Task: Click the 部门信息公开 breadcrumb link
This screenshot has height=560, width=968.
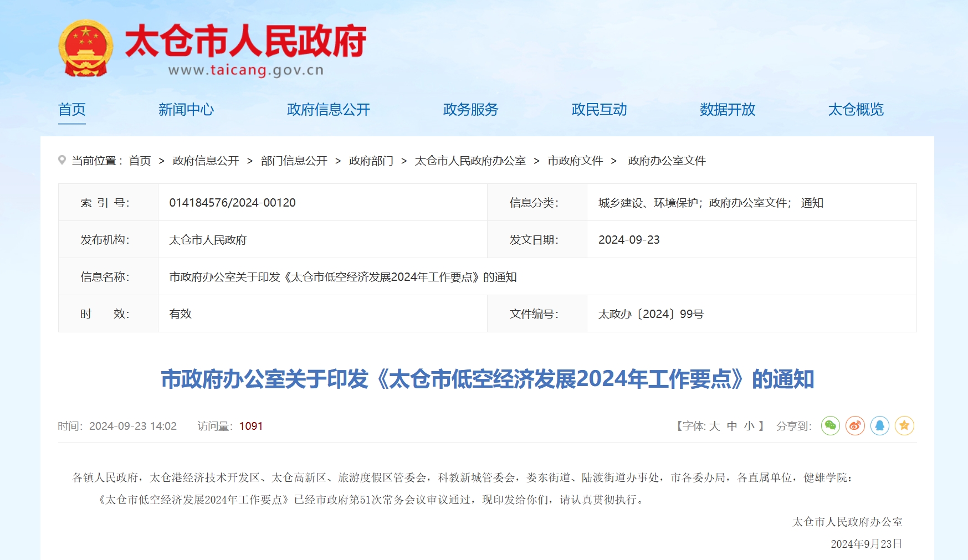Action: coord(294,161)
